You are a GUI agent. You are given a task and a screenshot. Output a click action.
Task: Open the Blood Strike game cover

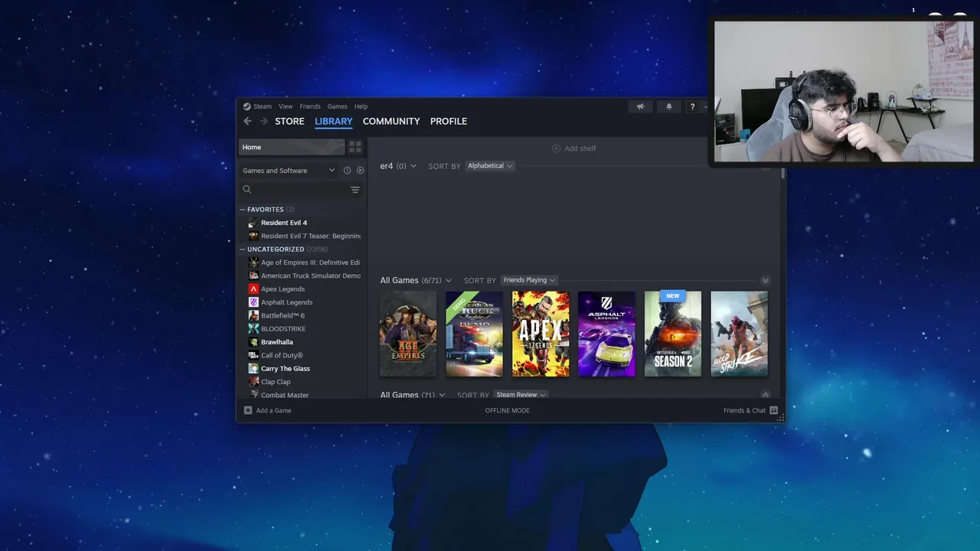[739, 334]
